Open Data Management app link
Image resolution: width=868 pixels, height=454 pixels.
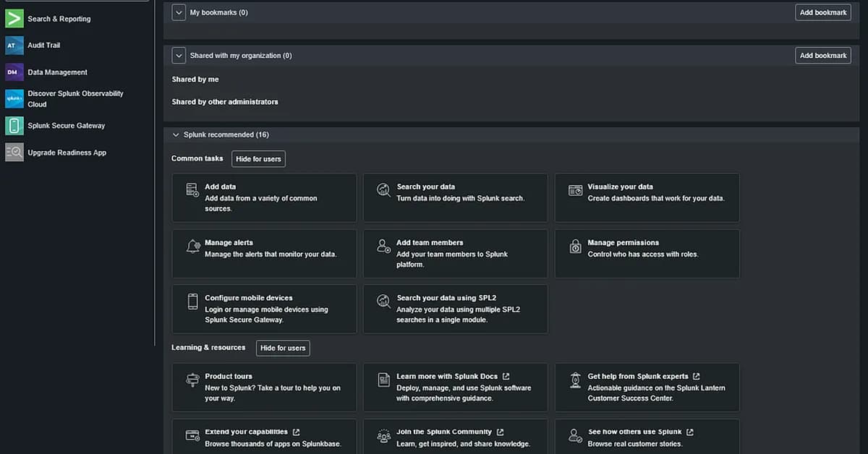pos(57,72)
